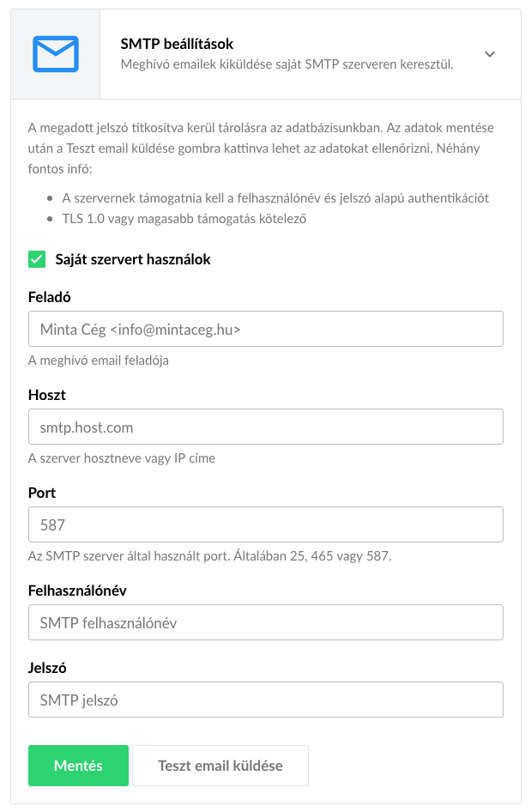531x812 pixels.
Task: Focus the Feladó sender input field
Action: point(265,329)
